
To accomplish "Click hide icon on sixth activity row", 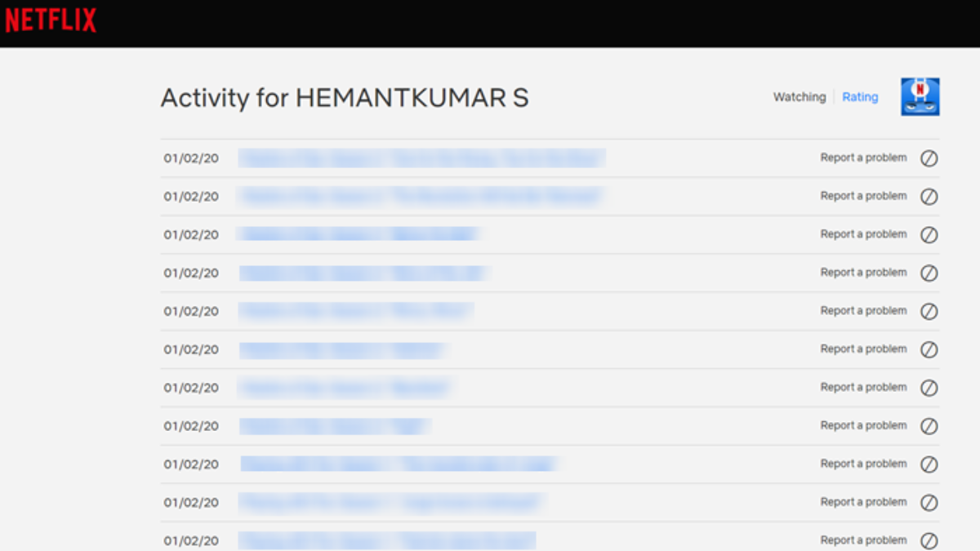I will [x=929, y=349].
